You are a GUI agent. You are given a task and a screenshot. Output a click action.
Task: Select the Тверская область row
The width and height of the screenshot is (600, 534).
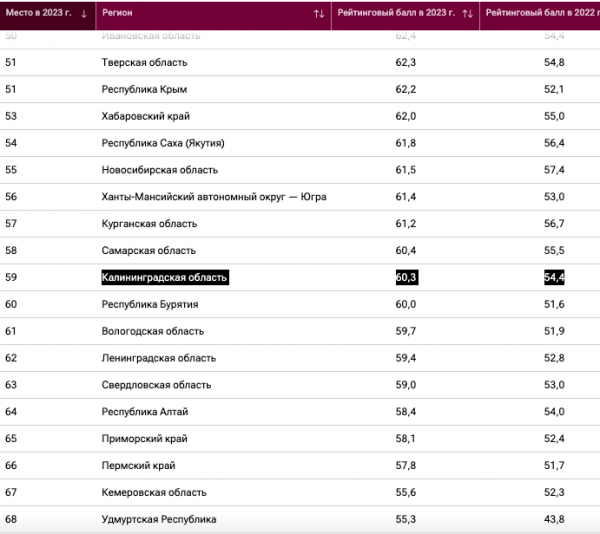[300, 62]
